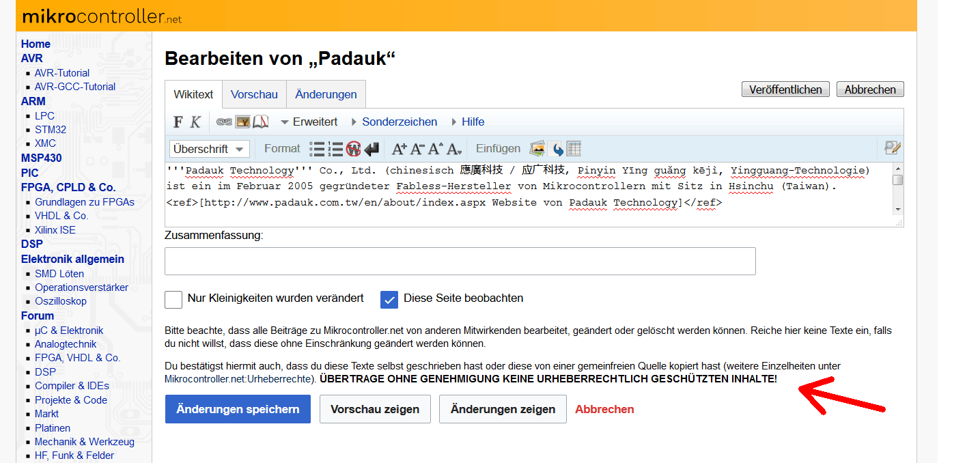Click the Veröffentlichen button
Image resolution: width=980 pixels, height=463 pixels.
click(x=786, y=89)
